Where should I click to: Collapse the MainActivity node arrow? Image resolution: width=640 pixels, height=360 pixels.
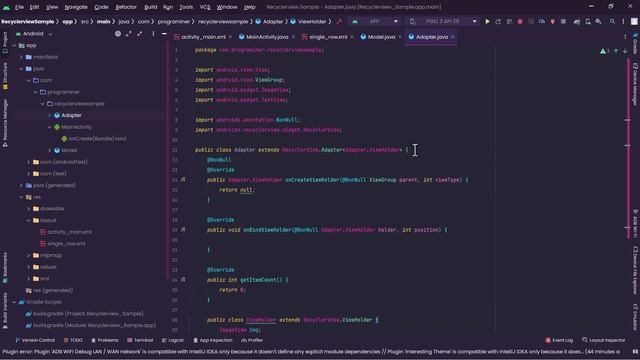(50, 127)
